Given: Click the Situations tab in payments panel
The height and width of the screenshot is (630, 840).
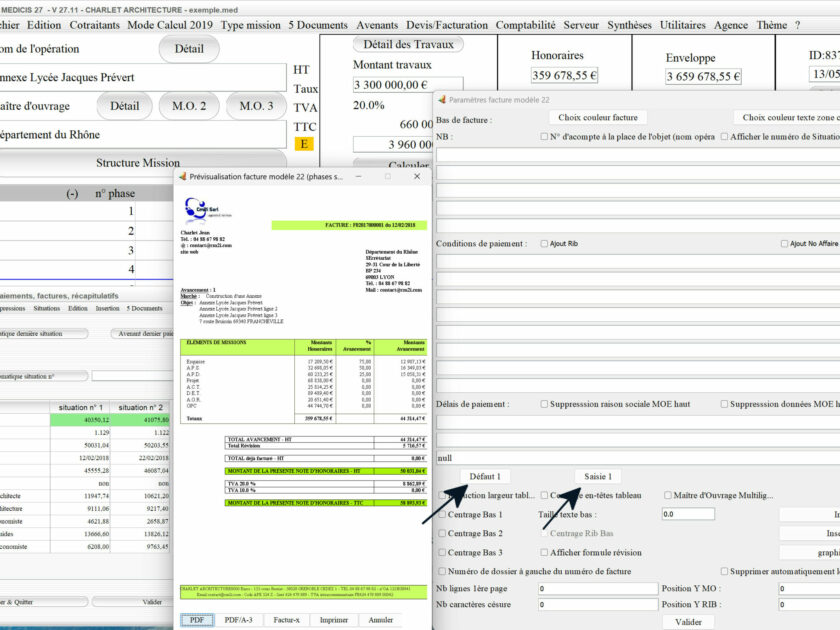Looking at the screenshot, I should click(47, 309).
